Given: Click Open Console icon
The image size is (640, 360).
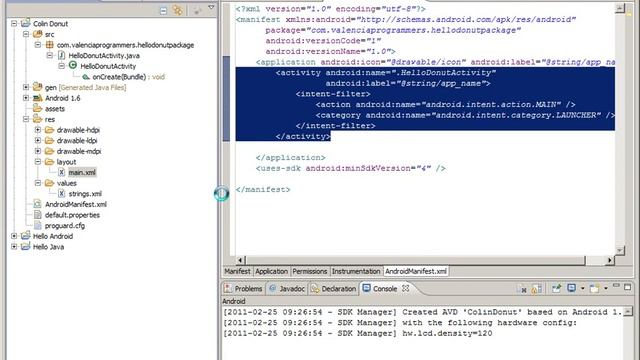Looking at the screenshot, I should (x=595, y=289).
